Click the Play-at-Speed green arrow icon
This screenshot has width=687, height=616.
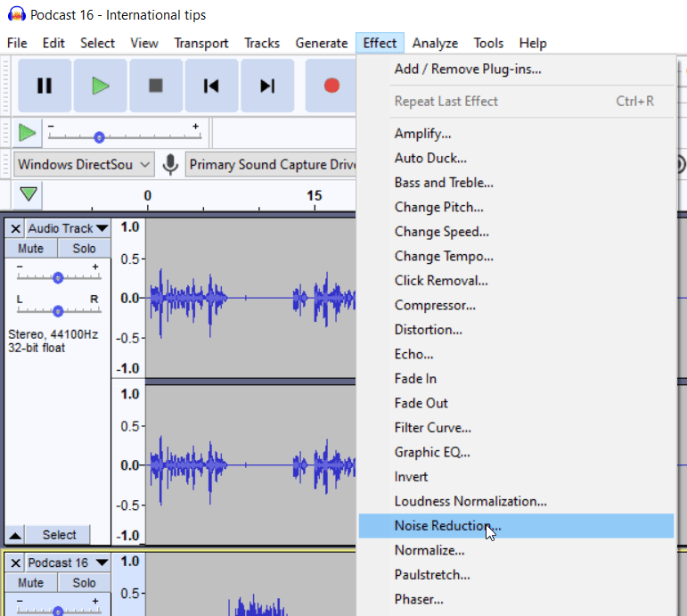click(x=28, y=133)
